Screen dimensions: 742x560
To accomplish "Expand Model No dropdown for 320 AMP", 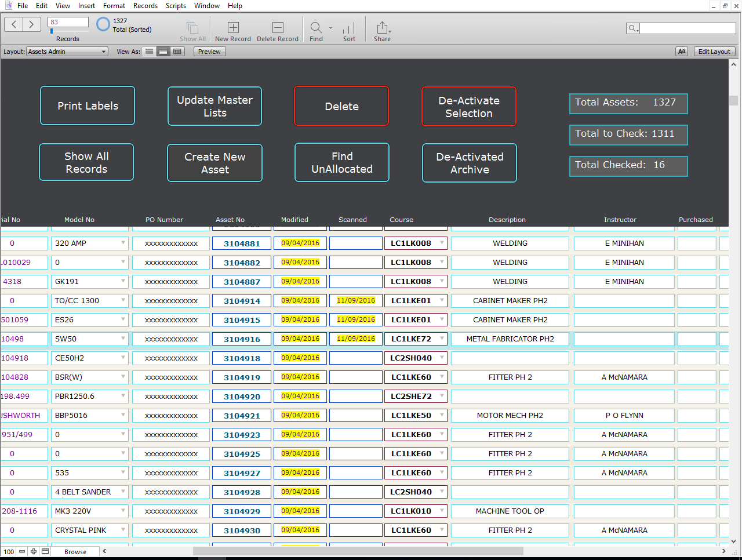I will click(123, 243).
